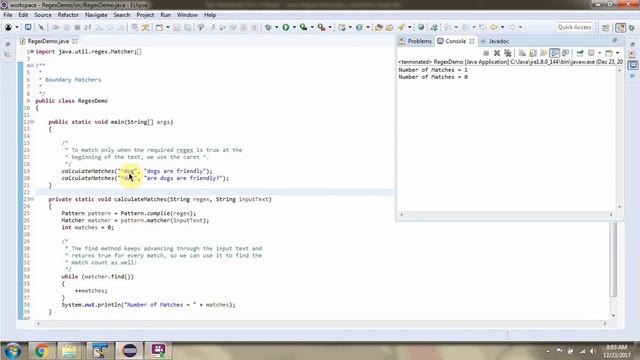Open the Run menu
This screenshot has height=360, width=640.
point(165,15)
